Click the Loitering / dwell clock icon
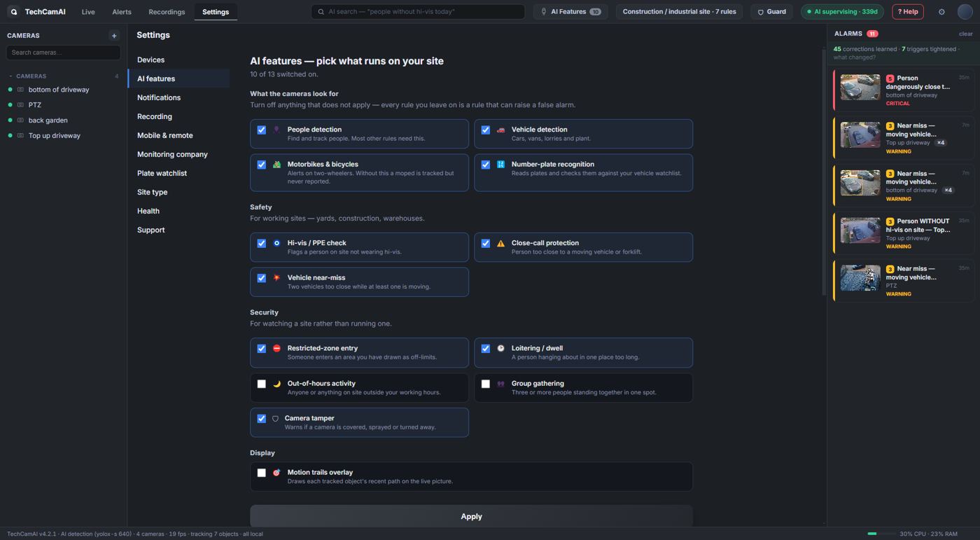 tap(500, 348)
